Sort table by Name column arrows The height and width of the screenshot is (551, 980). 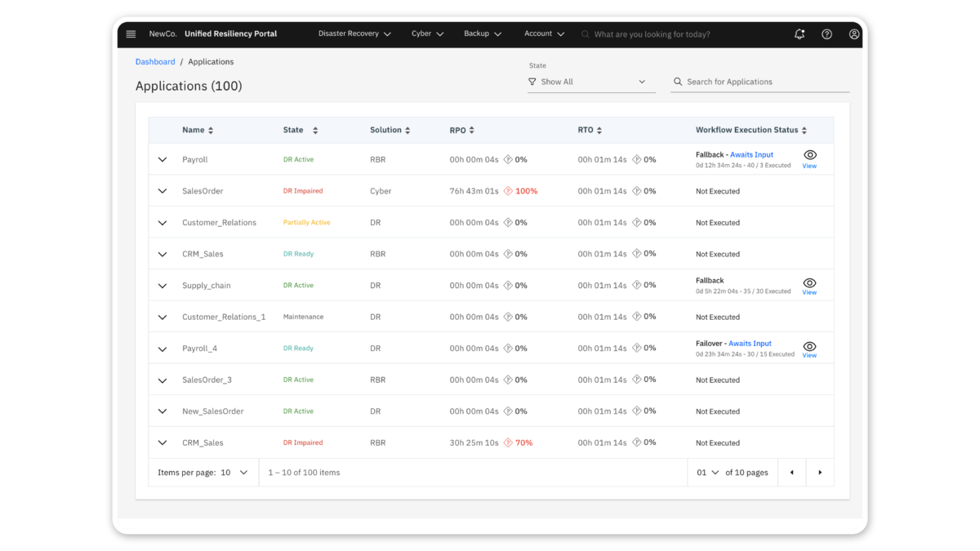[211, 131]
